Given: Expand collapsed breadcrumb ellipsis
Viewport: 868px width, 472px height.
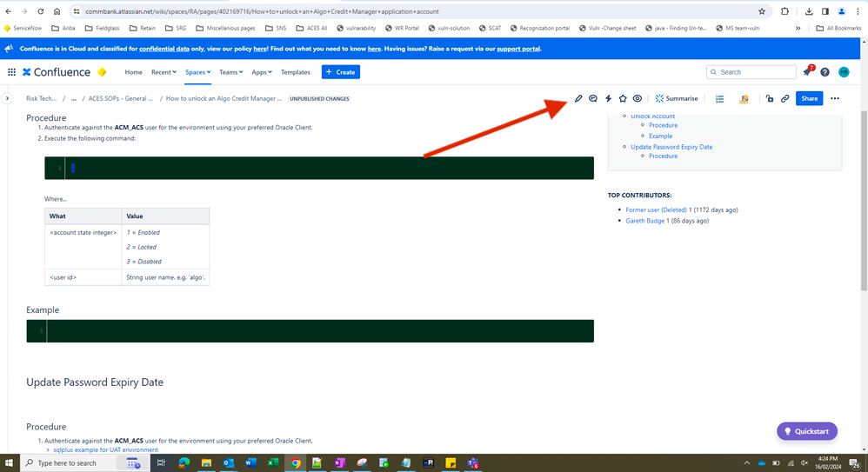Looking at the screenshot, I should [x=74, y=98].
